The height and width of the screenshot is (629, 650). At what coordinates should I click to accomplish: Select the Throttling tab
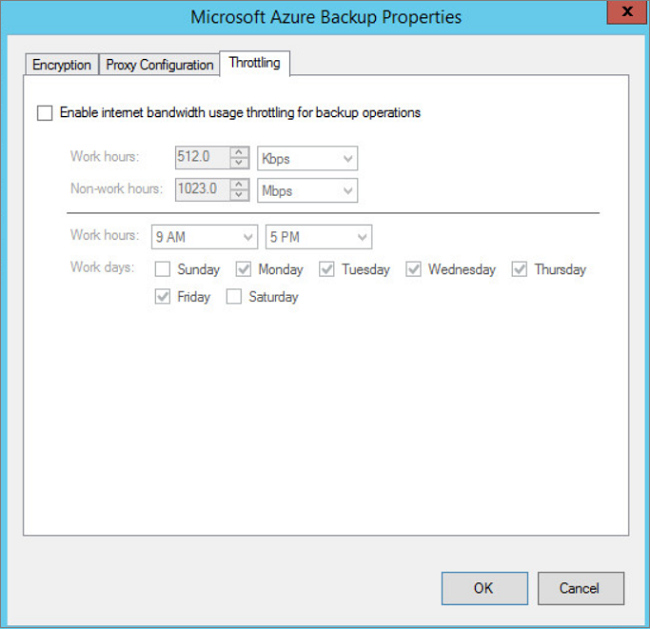(255, 63)
